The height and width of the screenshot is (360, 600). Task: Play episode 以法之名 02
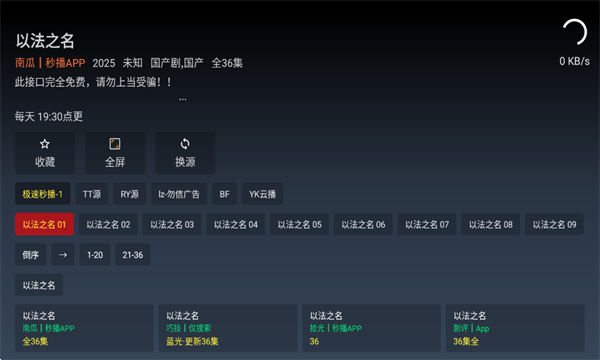pyautogui.click(x=108, y=224)
